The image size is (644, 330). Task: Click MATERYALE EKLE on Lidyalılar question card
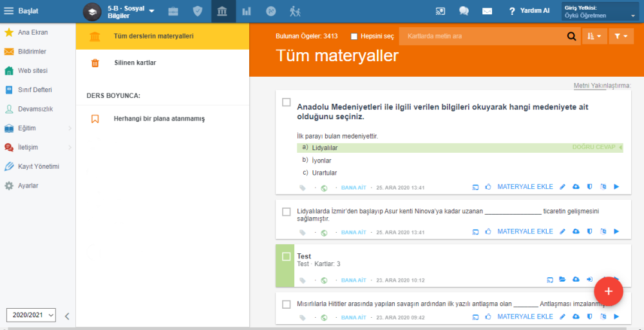[526, 186]
